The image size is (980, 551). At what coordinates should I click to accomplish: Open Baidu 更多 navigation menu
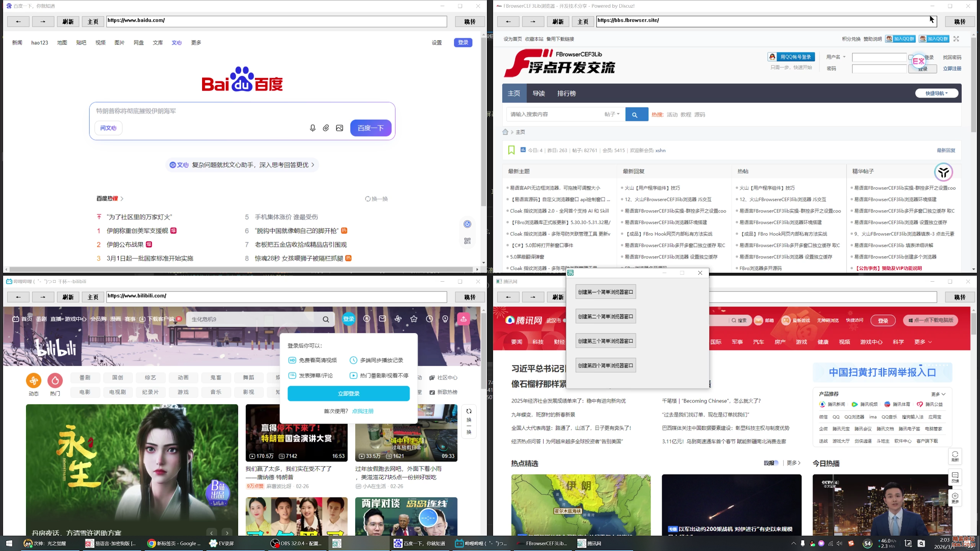click(196, 42)
